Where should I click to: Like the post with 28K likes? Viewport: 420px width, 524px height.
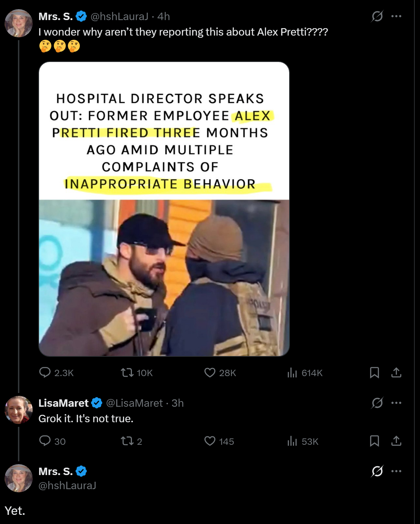click(x=210, y=373)
